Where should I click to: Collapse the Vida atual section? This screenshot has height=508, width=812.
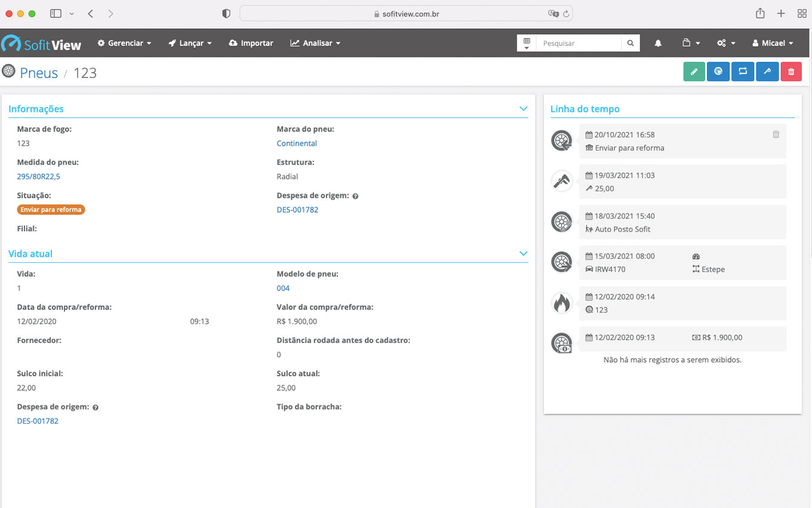click(x=523, y=253)
